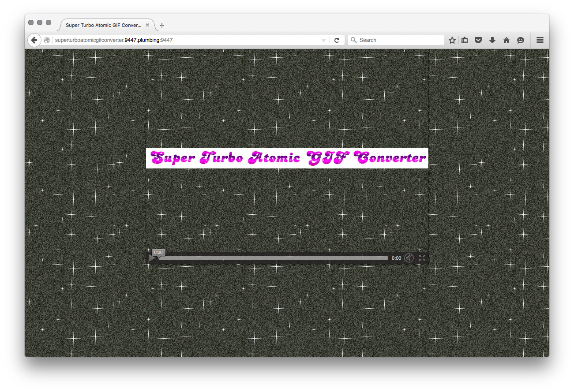Select the Super Turbo Atomic GIF Converter tab
The height and width of the screenshot is (392, 574).
click(x=107, y=25)
